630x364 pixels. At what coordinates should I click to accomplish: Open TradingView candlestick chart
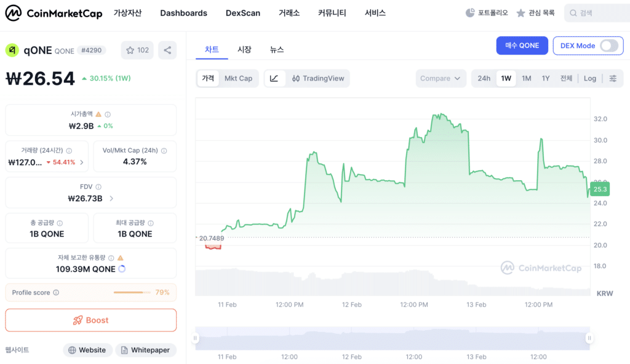click(318, 78)
